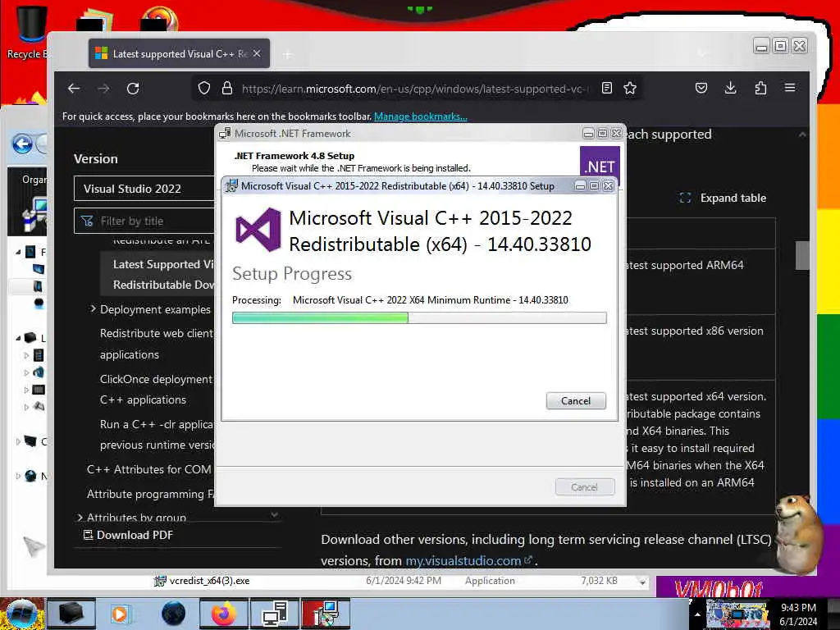Screen dimensions: 840x630
Task: Click the scroll-up arrow on the page
Action: click(x=802, y=135)
